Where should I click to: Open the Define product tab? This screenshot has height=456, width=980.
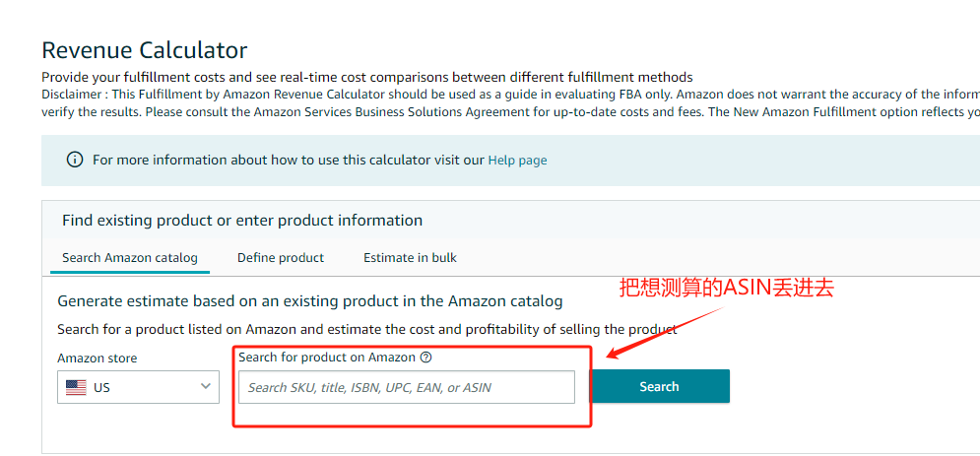point(281,257)
